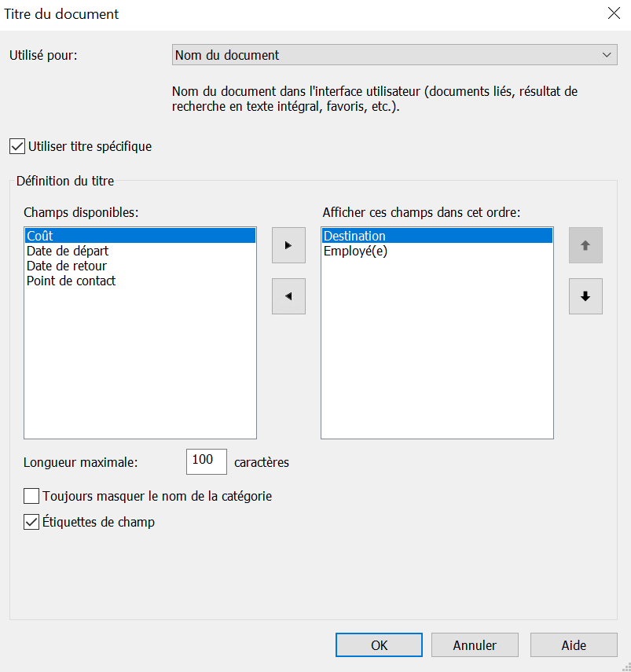
Task: Click right arrow to add selected field
Action: tap(288, 245)
